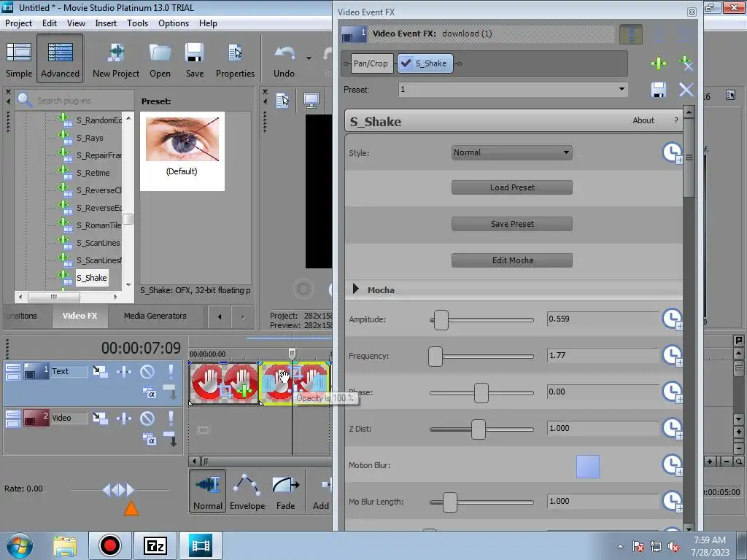Animate Mo Blur Length clock icon
747x560 pixels.
pos(673,502)
